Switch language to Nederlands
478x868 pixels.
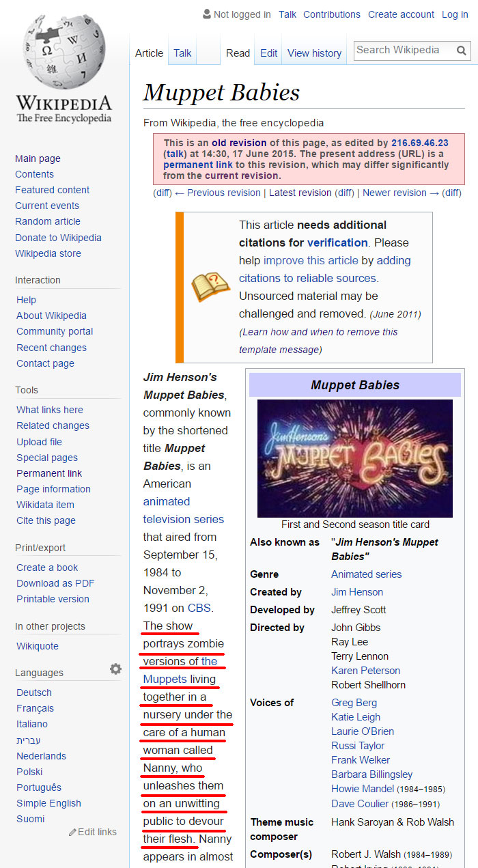41,756
